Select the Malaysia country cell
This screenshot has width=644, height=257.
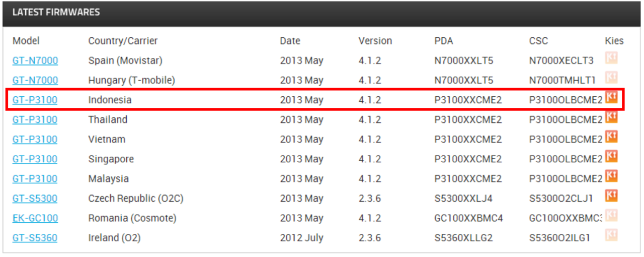point(108,178)
